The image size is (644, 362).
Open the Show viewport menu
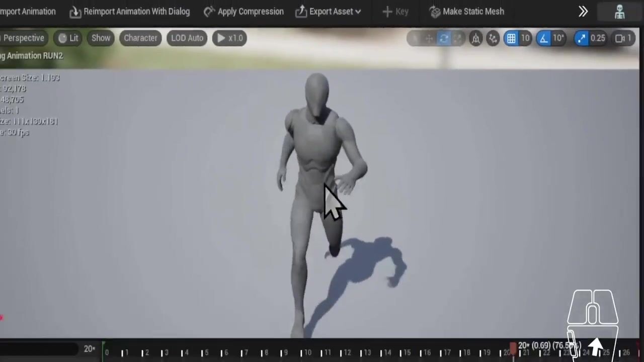tap(101, 38)
